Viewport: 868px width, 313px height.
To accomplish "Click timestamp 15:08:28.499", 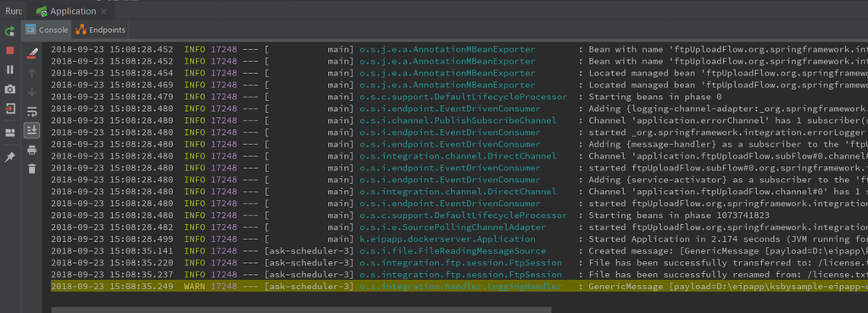I will click(x=142, y=238).
